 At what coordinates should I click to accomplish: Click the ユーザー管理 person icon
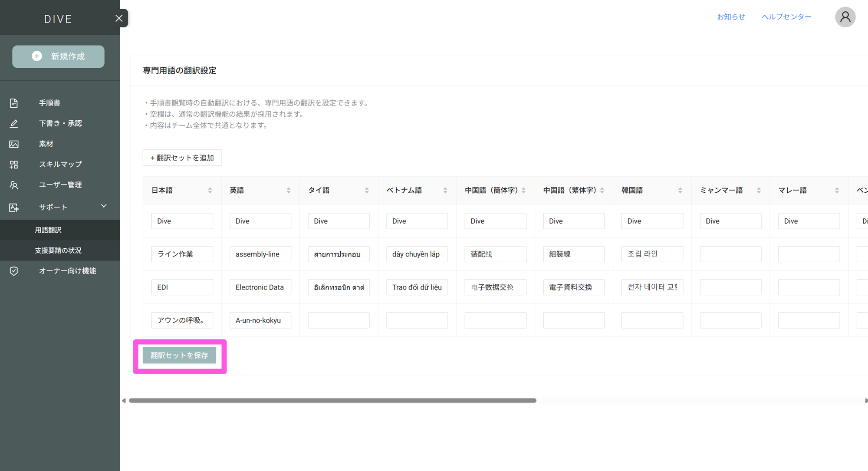point(14,185)
